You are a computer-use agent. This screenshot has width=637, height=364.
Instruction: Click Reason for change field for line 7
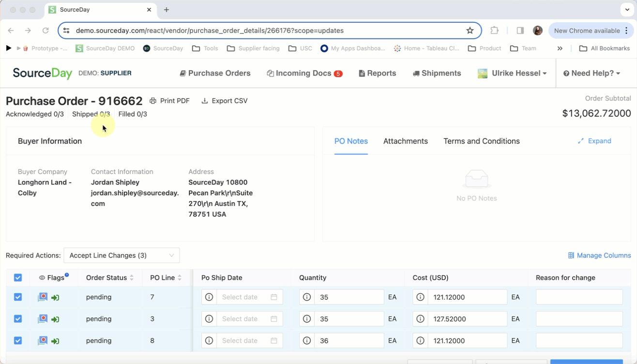(579, 297)
